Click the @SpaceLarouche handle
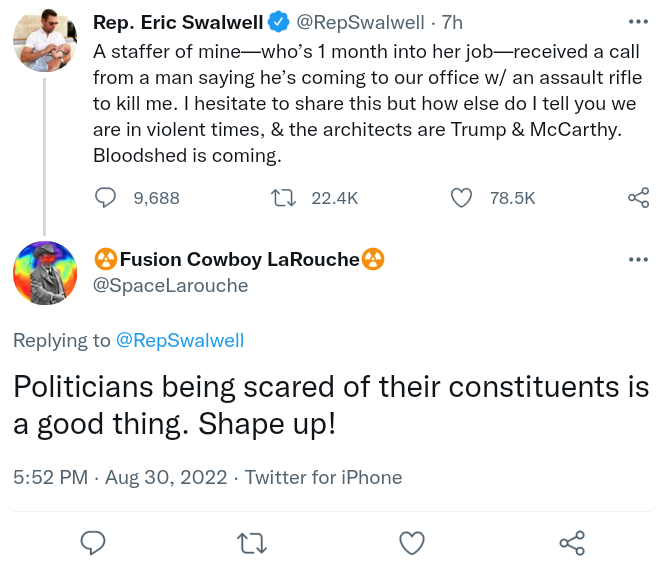 [170, 286]
